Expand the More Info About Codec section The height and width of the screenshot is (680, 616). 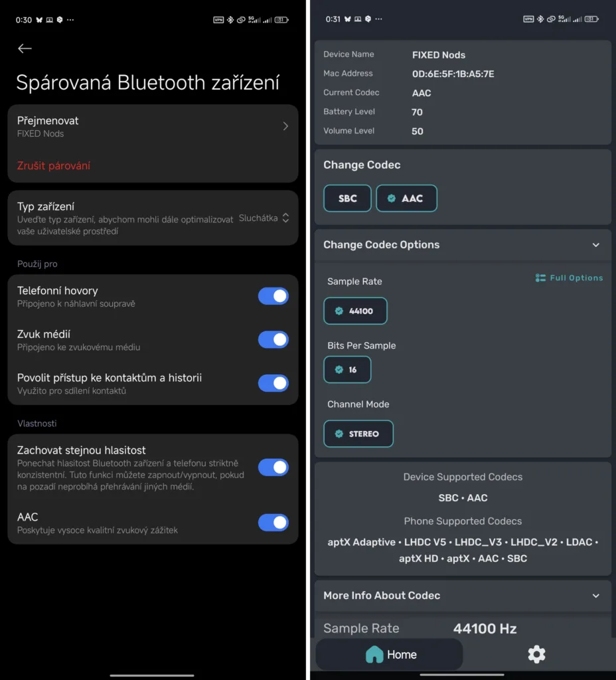[x=595, y=596]
